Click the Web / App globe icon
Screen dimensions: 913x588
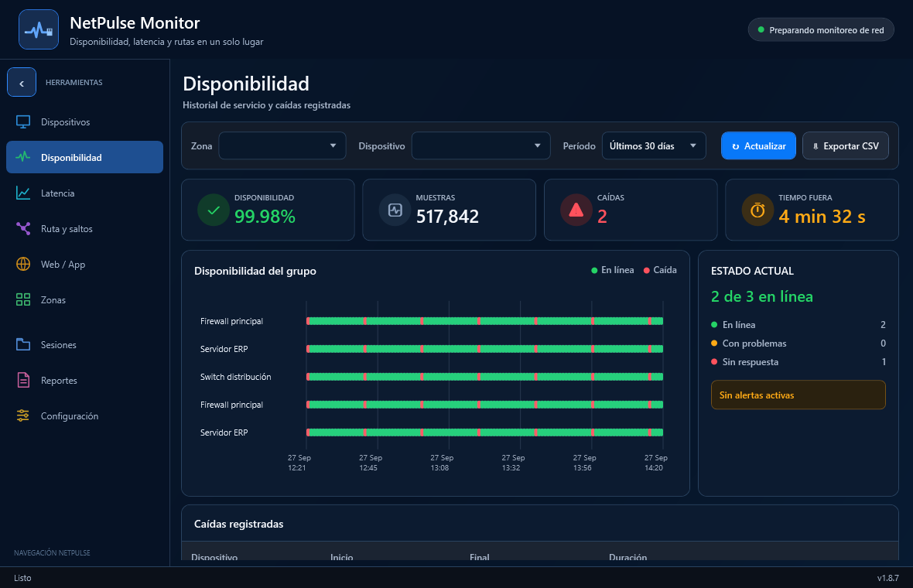[x=23, y=265]
